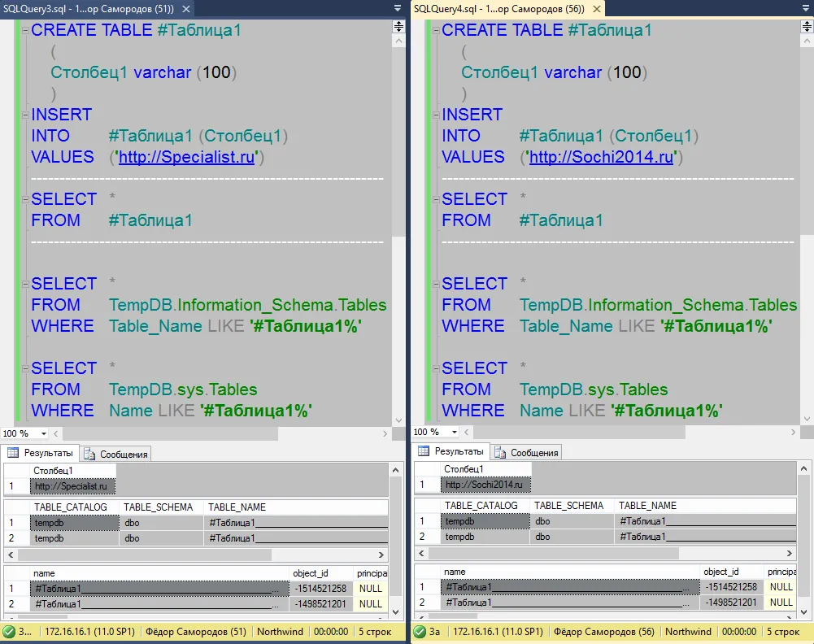Open left pane tab list dropdown
Viewport: 814px width, 644px height.
pyautogui.click(x=398, y=8)
